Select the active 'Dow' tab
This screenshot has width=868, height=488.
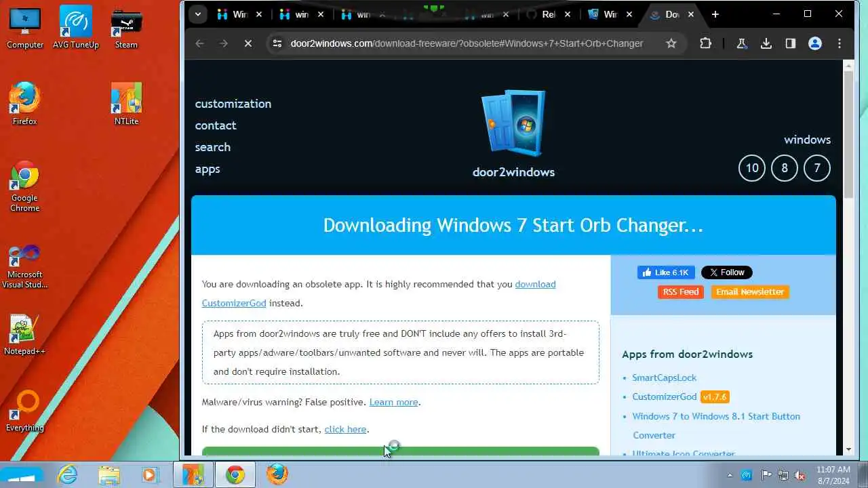click(x=671, y=14)
